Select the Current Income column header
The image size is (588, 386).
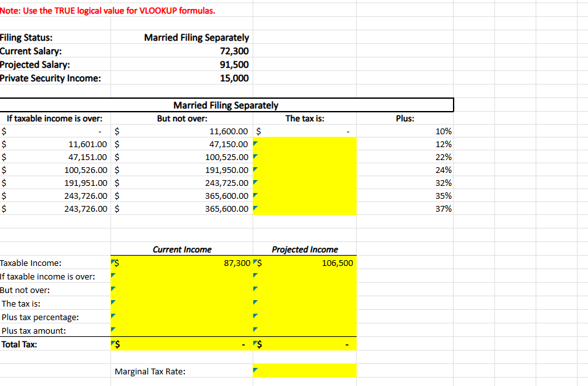tap(182, 249)
